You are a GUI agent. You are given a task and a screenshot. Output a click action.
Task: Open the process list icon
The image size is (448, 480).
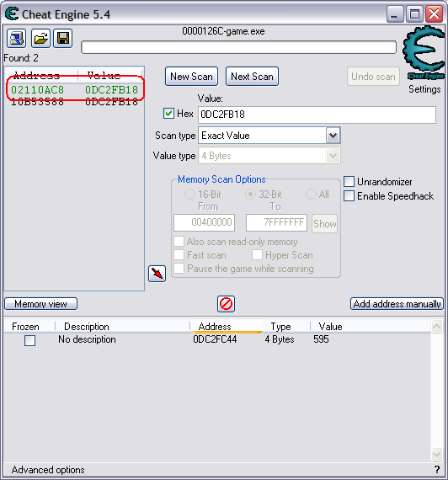coord(17,39)
